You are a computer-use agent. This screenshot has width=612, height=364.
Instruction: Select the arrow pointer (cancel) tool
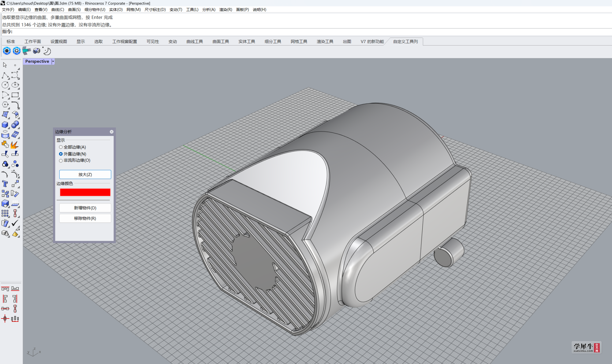coord(5,65)
